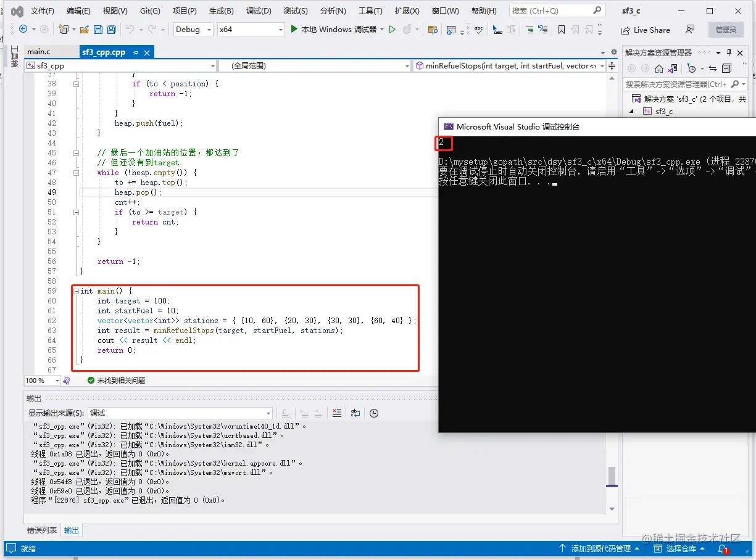Open the 工具(T) menu

point(370,11)
